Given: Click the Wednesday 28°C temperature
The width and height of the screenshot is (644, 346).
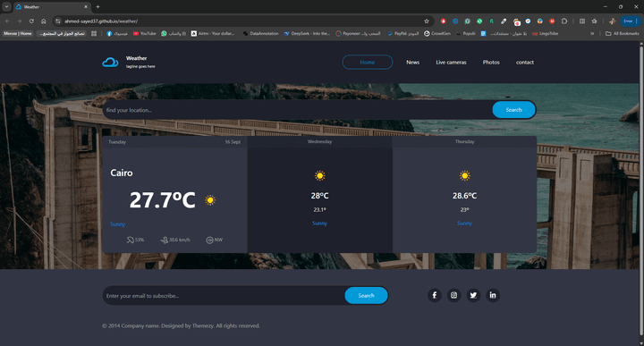Looking at the screenshot, I should pyautogui.click(x=319, y=196).
